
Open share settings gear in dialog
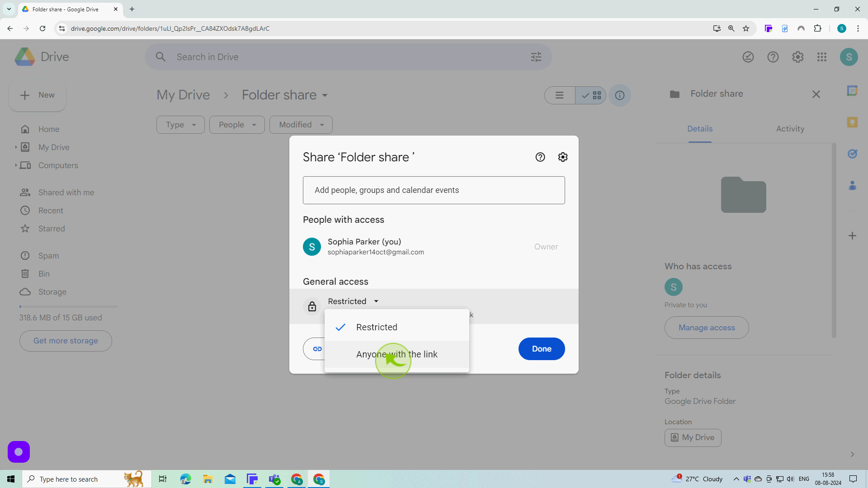pos(563,157)
